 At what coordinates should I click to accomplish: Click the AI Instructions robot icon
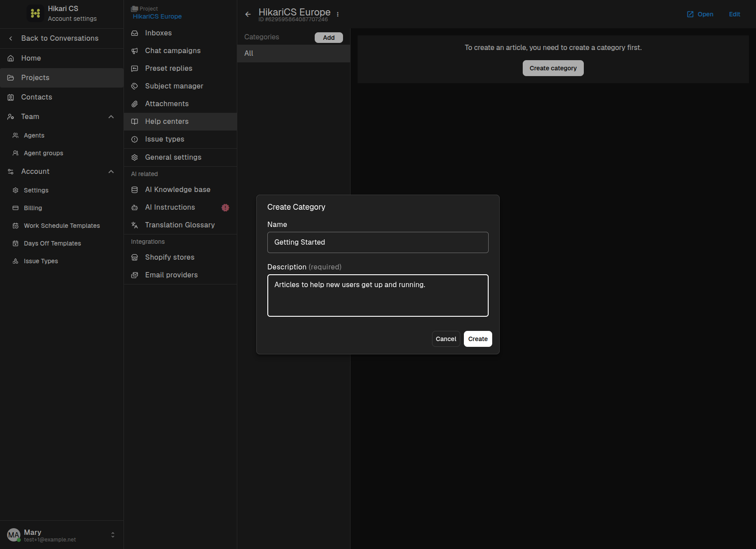click(135, 207)
